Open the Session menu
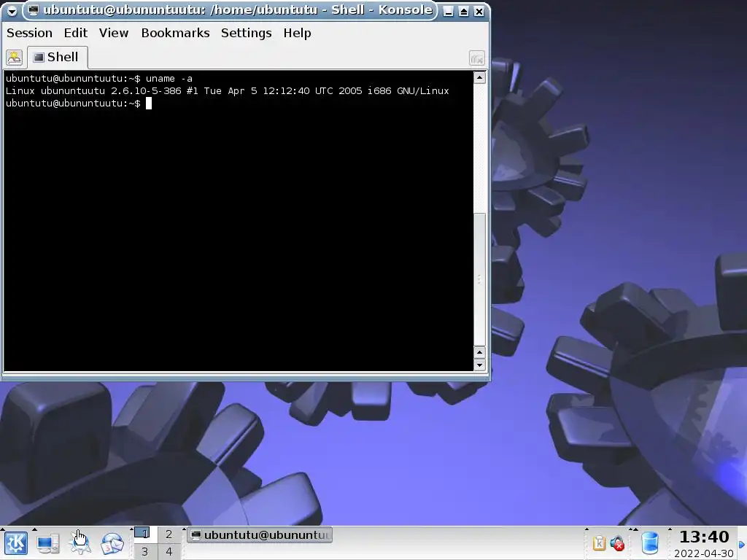This screenshot has height=560, width=747. click(x=29, y=33)
